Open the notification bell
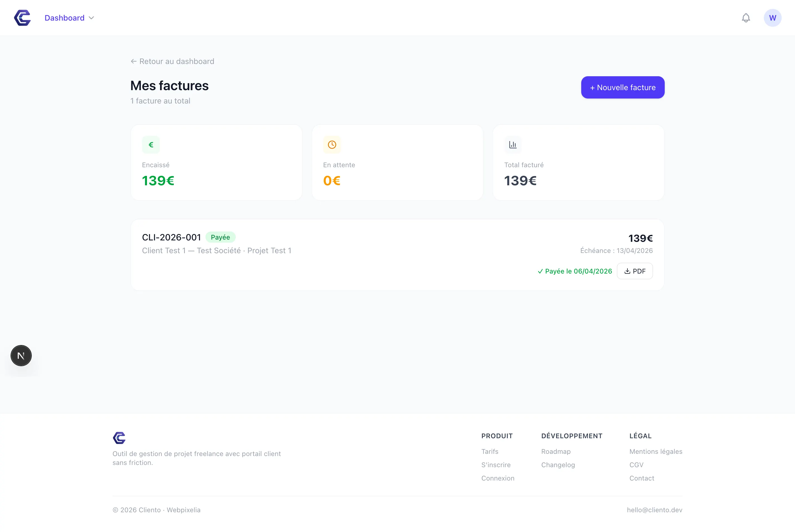 click(745, 18)
